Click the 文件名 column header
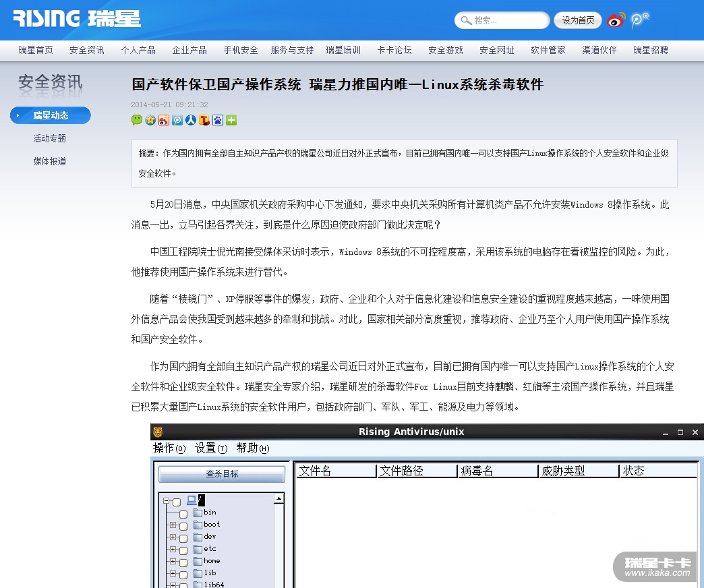704x588 pixels. [335, 471]
